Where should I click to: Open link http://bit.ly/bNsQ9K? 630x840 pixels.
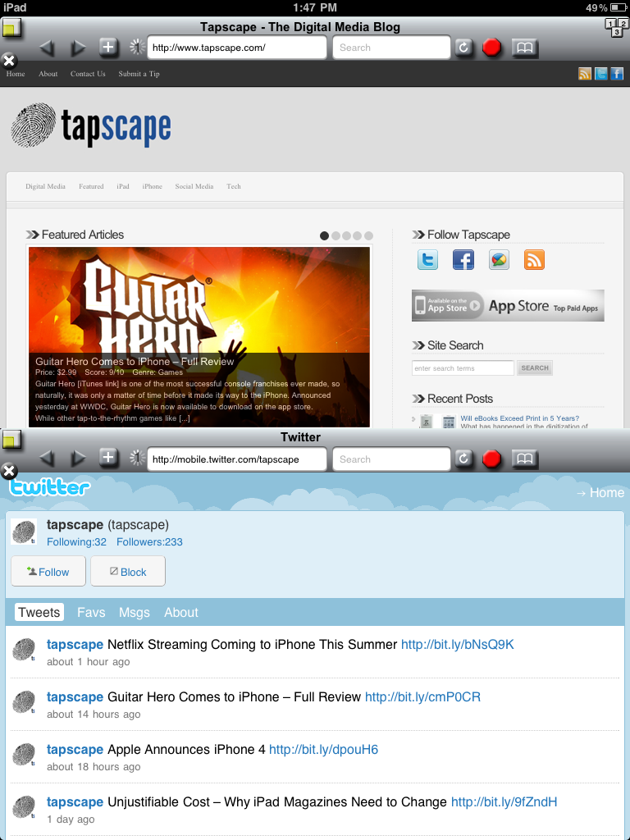click(457, 645)
